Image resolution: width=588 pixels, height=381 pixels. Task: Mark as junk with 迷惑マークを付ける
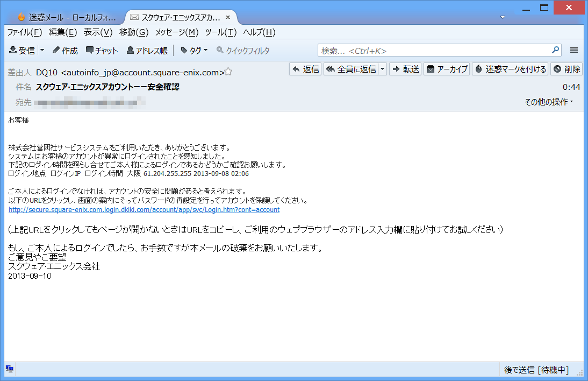(510, 69)
